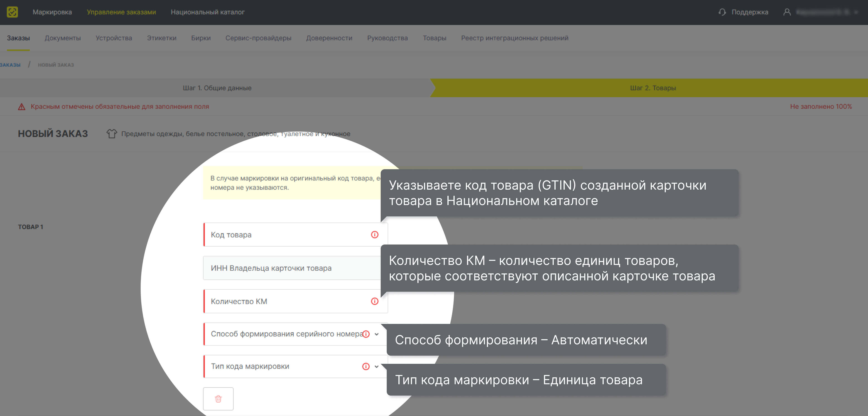Click info icon in Код товара field
Image resolution: width=868 pixels, height=416 pixels.
coord(374,235)
